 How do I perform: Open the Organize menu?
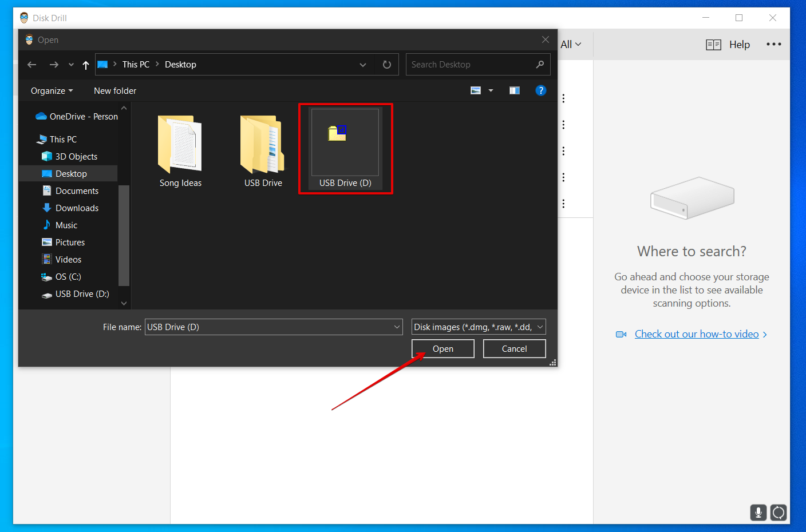click(x=52, y=91)
